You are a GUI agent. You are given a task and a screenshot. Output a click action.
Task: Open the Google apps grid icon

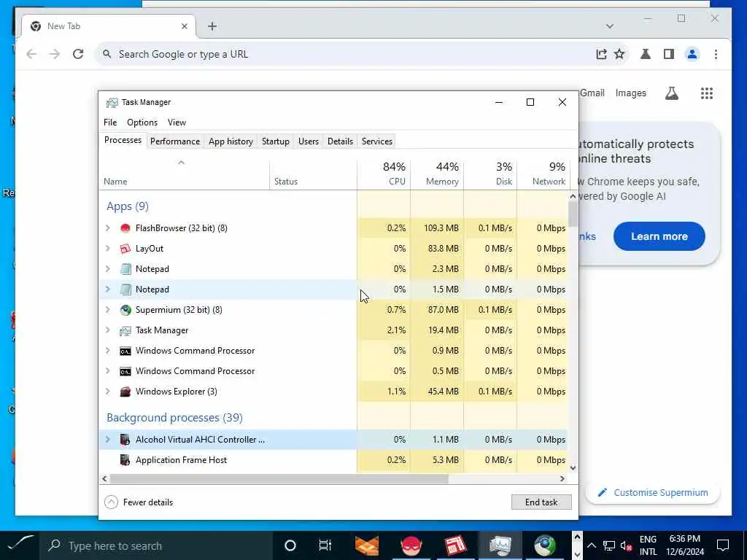706,93
